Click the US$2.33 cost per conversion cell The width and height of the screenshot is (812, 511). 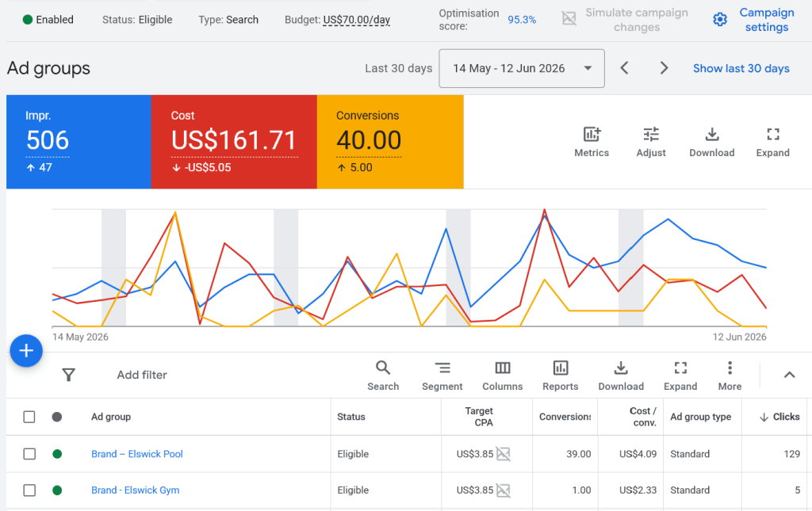(638, 490)
